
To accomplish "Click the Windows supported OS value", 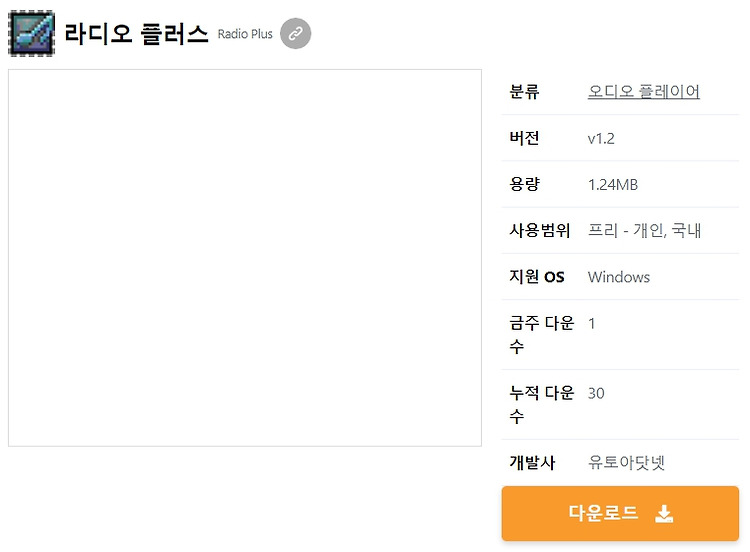I will pos(618,277).
